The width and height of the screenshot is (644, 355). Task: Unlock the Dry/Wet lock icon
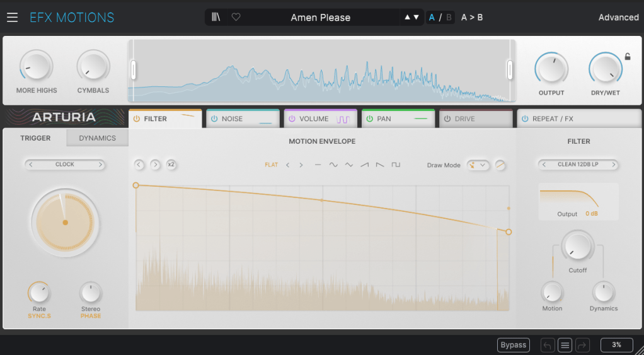(628, 57)
